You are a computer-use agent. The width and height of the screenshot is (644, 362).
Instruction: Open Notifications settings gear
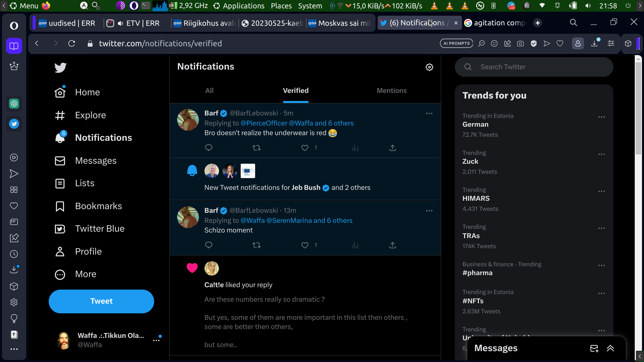click(429, 67)
